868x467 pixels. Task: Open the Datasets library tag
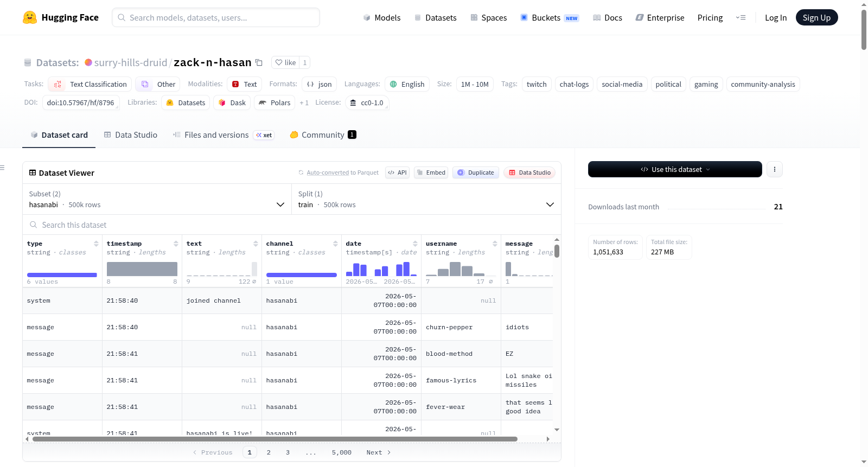186,103
